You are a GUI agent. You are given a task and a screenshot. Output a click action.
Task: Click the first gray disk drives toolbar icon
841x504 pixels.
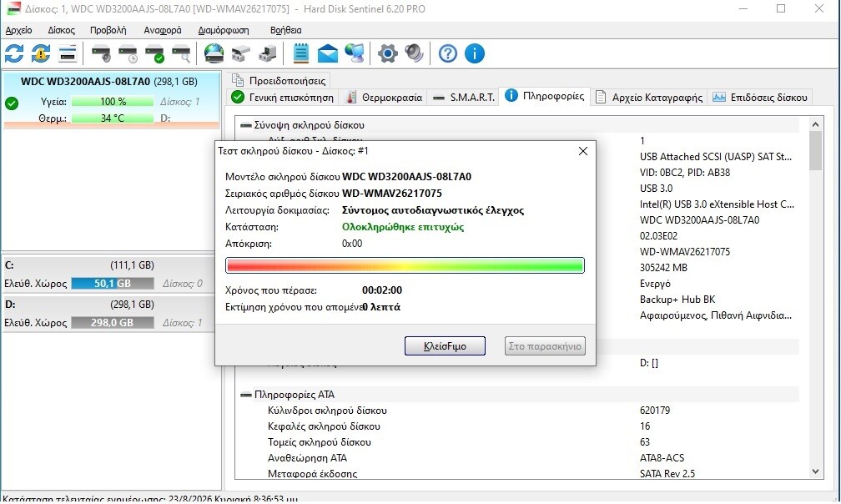tap(241, 53)
